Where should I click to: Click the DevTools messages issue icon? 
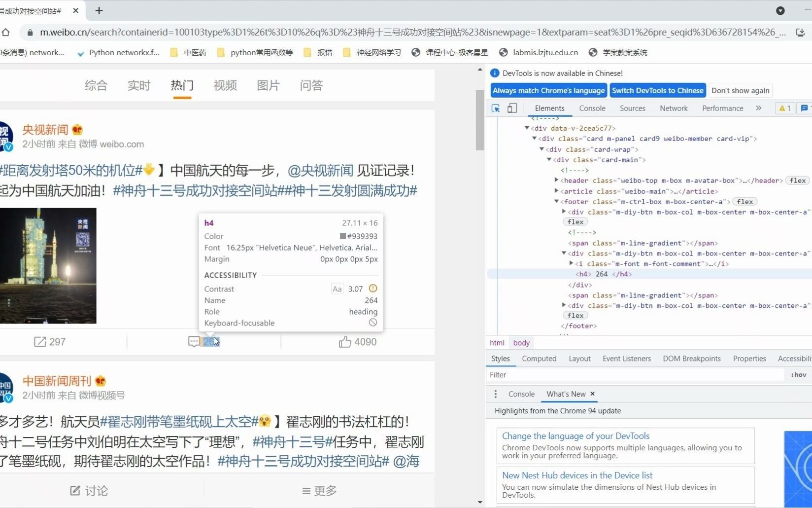(x=805, y=108)
